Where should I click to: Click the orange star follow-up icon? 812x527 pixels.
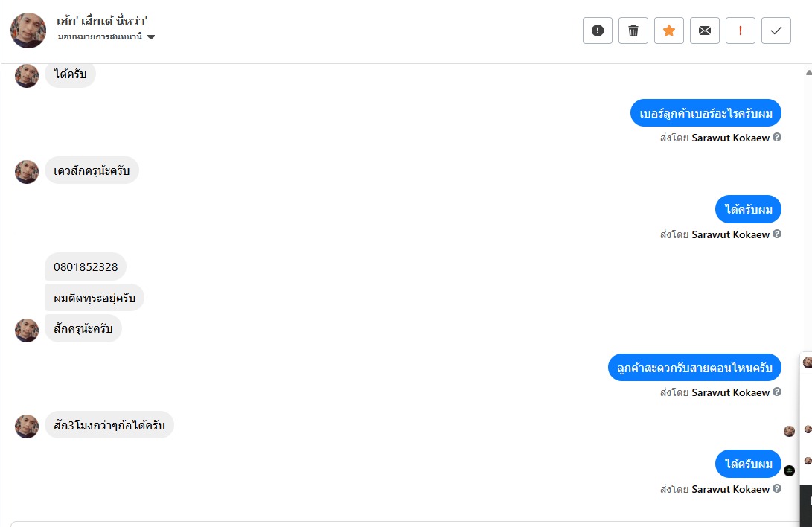click(669, 31)
